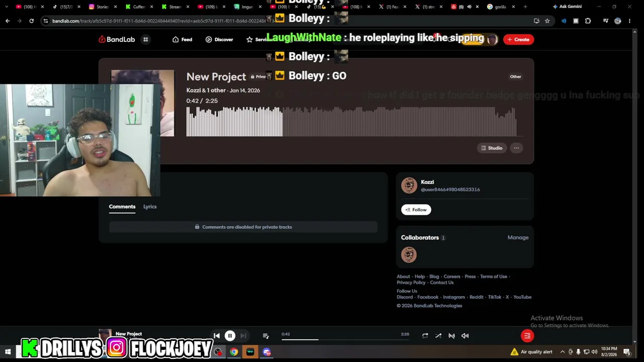Open the system volume tray icon
Image resolution: width=644 pixels, height=362 pixels.
tap(594, 352)
